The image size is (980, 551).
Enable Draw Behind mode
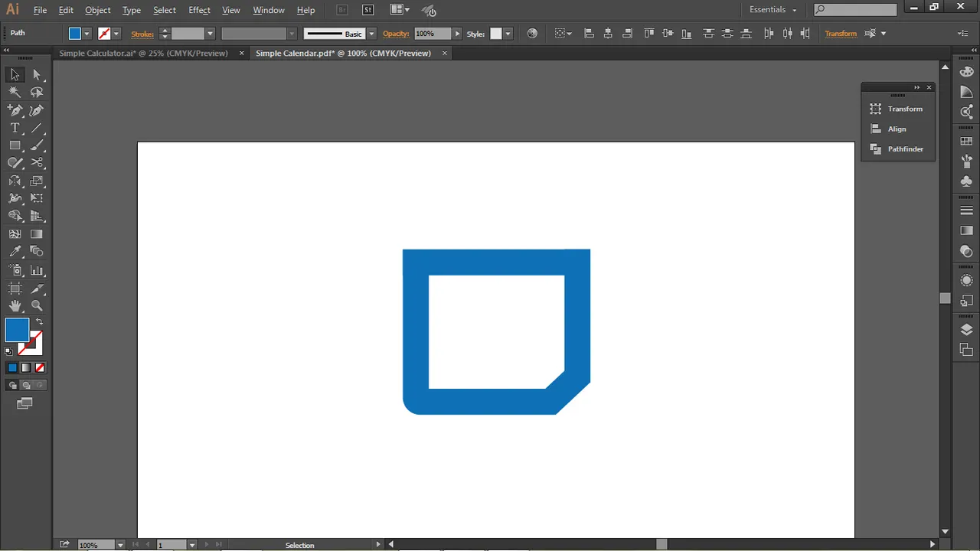tap(26, 386)
